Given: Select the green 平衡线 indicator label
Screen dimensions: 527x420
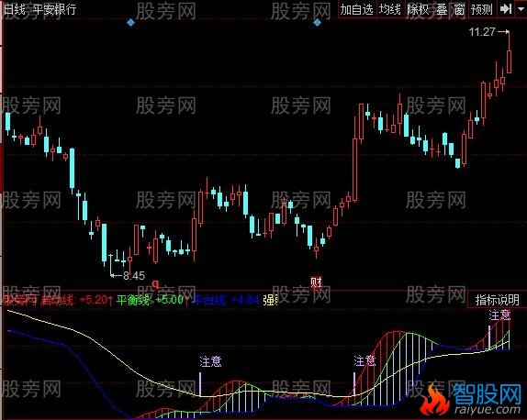Looking at the screenshot, I should point(133,300).
